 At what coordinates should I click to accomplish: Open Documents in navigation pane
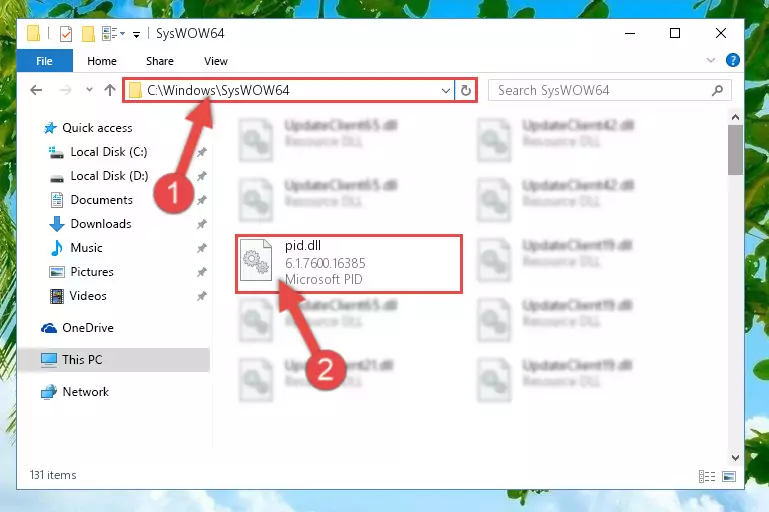pyautogui.click(x=102, y=200)
